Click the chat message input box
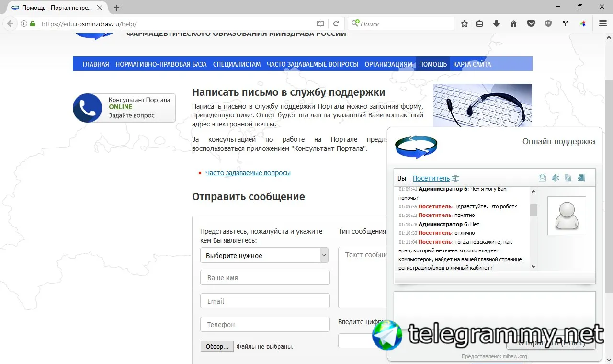Viewport: 613px width, 364px height. pos(494,311)
